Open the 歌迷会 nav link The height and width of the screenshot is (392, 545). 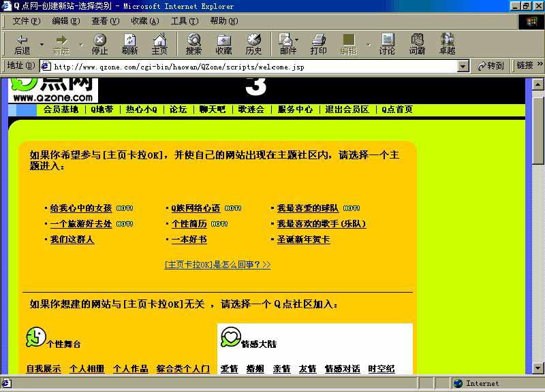[x=251, y=110]
